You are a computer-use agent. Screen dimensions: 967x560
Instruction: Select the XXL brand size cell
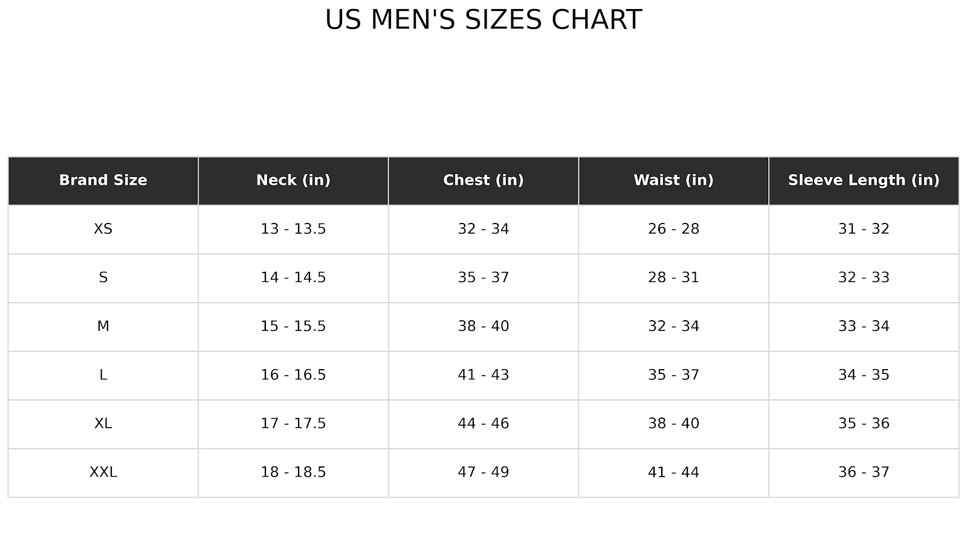[x=103, y=472]
